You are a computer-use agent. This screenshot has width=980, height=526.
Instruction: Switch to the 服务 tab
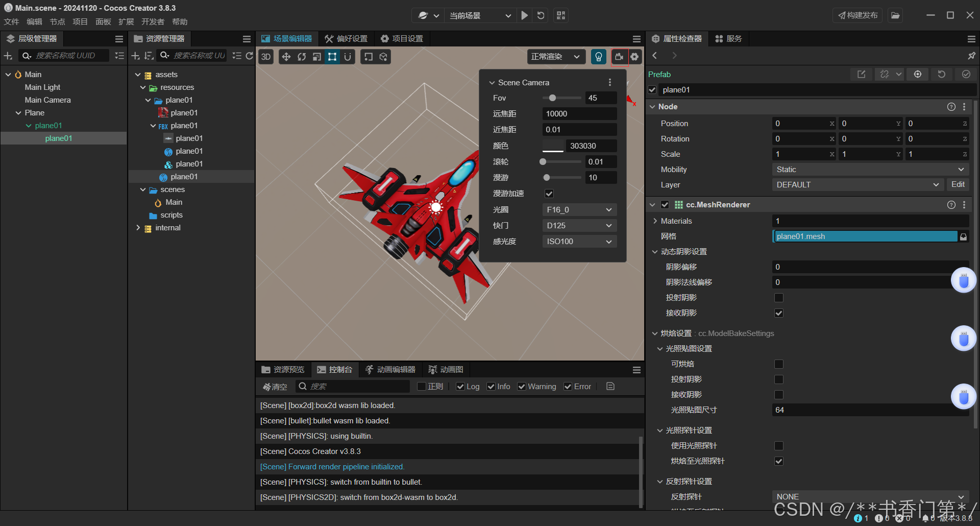pyautogui.click(x=728, y=39)
